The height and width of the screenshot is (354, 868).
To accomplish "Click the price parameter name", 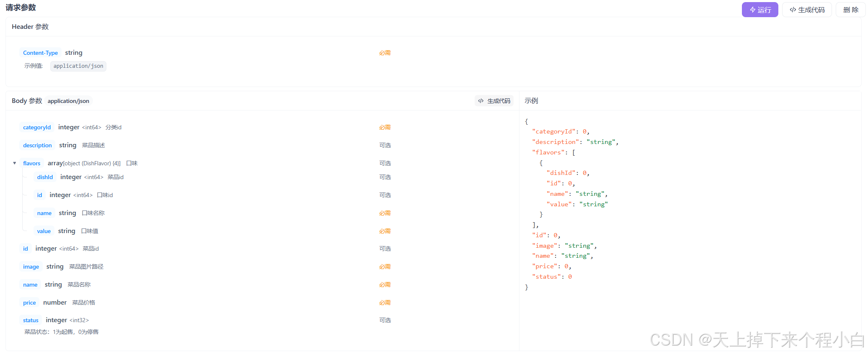I will 29,303.
